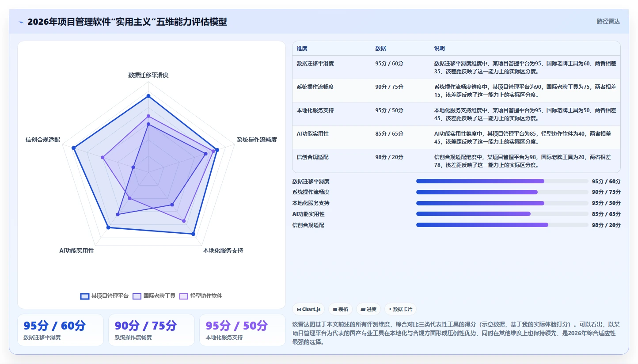Click the AI功能实用性 progress bar
Screen dimensions: 638x364
pos(502,214)
